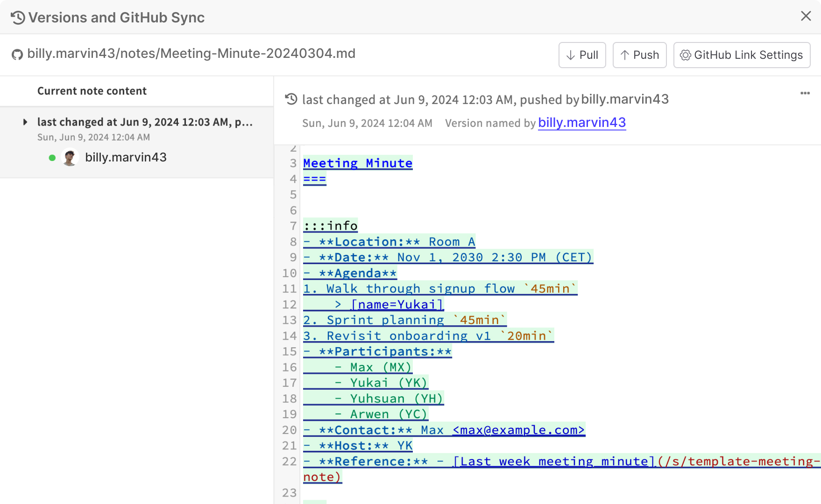
Task: Push the note to GitHub
Action: tap(639, 55)
